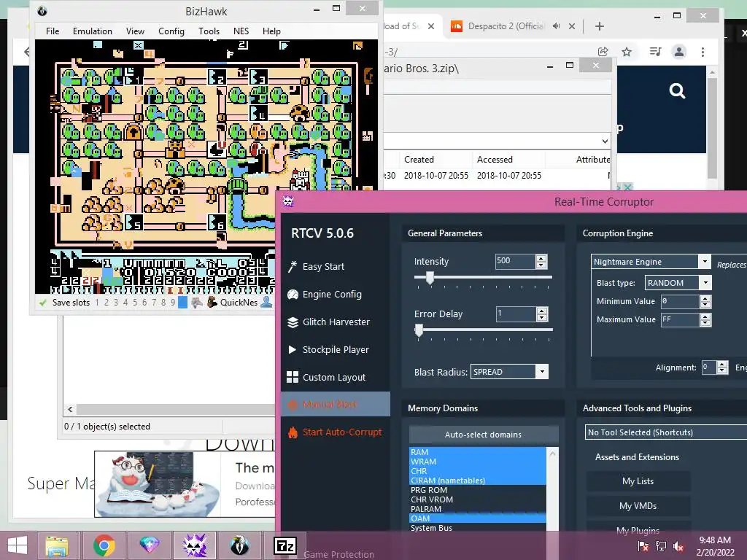Toggle PRG ROM memory domain

coord(477,490)
